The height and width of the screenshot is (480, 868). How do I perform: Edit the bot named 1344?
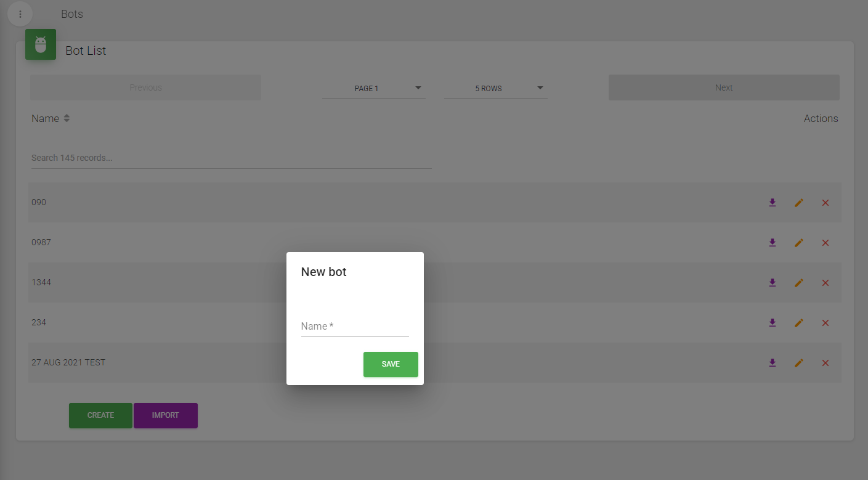pos(799,283)
